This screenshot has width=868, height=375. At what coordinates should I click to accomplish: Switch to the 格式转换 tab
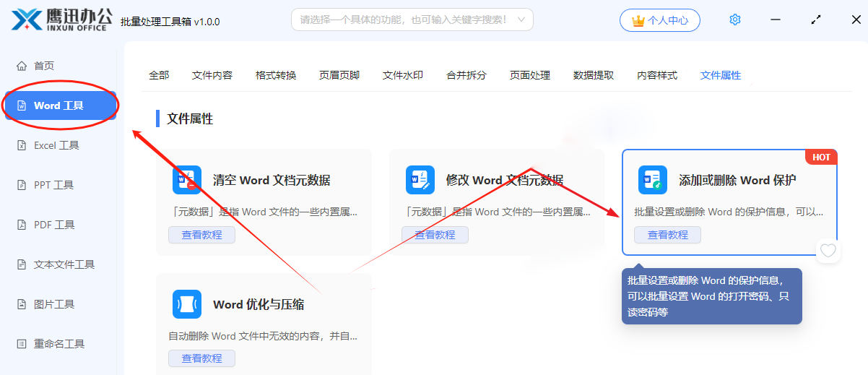click(276, 75)
